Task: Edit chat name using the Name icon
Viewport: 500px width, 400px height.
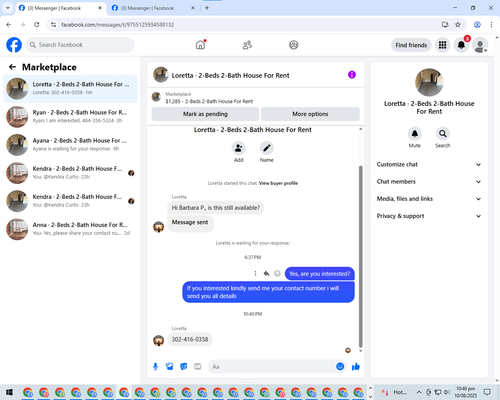Action: click(x=267, y=148)
